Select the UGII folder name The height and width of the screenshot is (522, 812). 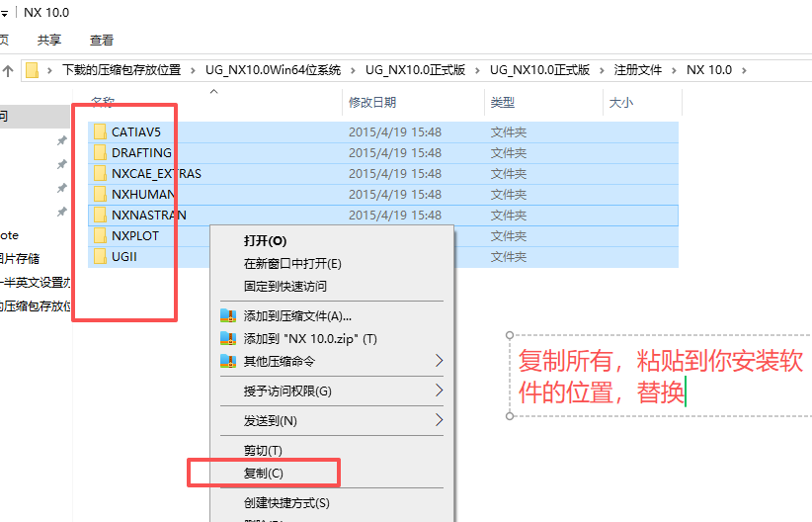click(124, 257)
